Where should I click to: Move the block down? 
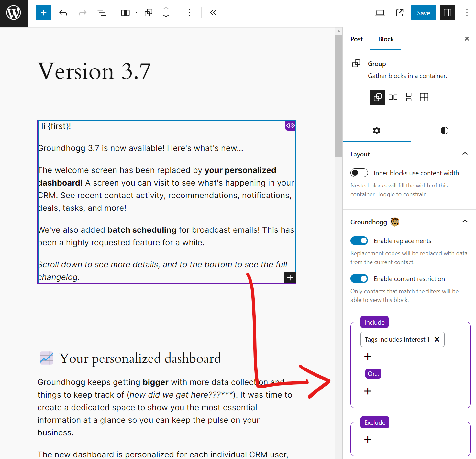[x=166, y=16]
